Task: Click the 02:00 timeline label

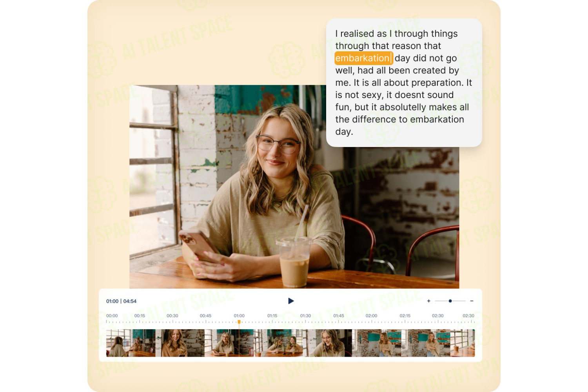Action: point(371,316)
